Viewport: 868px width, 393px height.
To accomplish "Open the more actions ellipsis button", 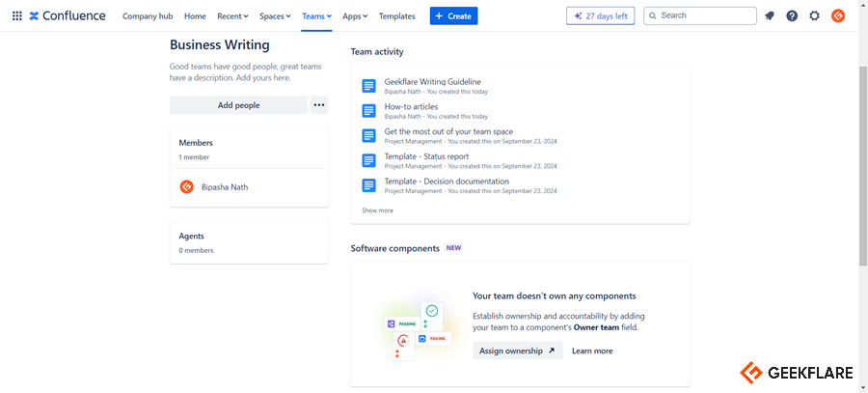I will pyautogui.click(x=319, y=104).
